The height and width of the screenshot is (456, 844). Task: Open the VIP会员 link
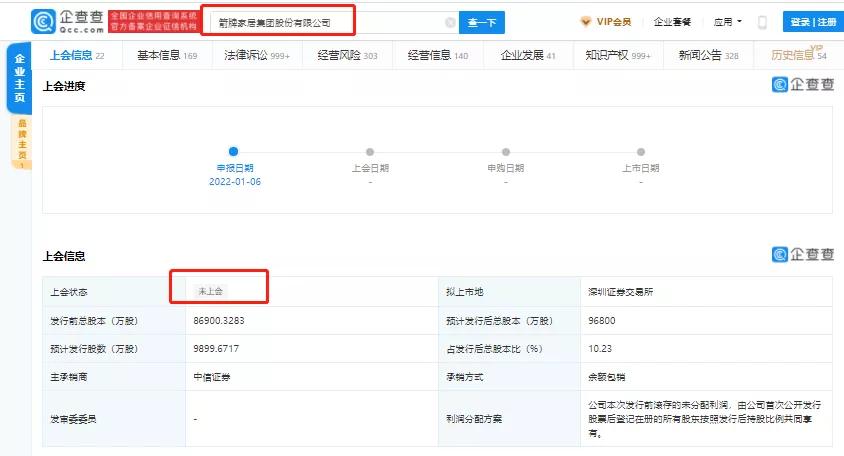(614, 22)
